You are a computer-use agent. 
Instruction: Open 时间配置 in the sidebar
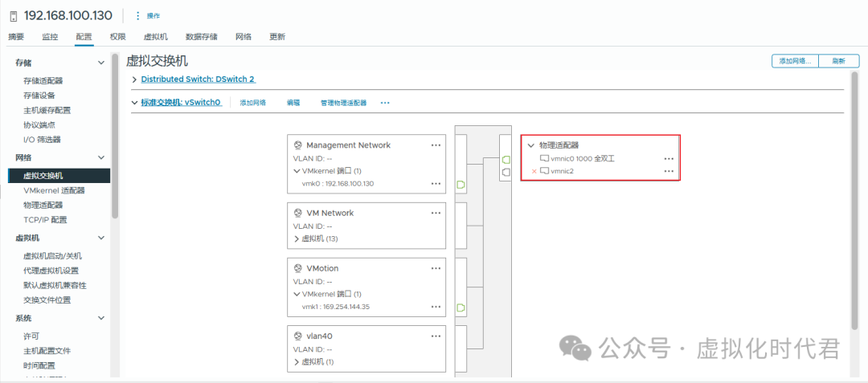click(39, 365)
